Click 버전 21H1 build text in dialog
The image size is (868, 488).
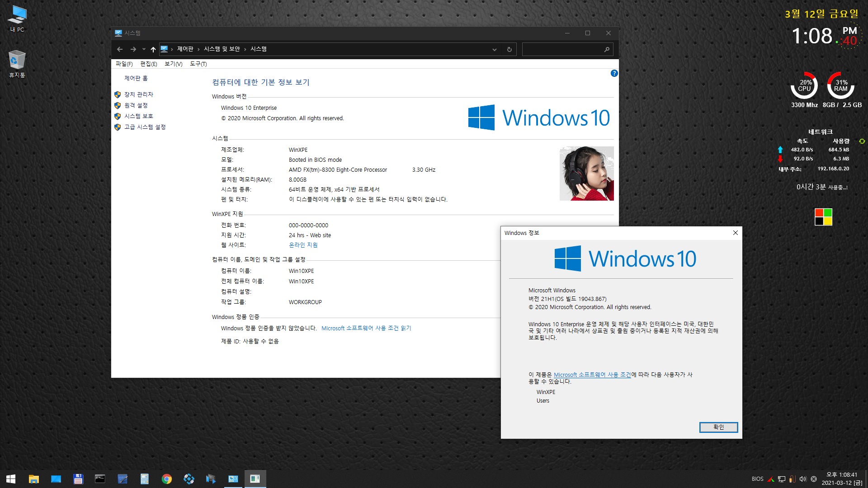click(567, 299)
